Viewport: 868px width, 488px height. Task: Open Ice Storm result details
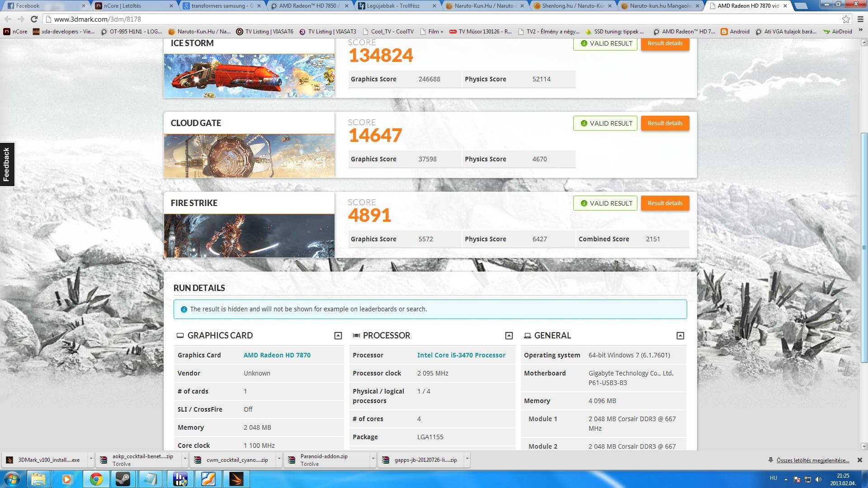click(x=665, y=44)
